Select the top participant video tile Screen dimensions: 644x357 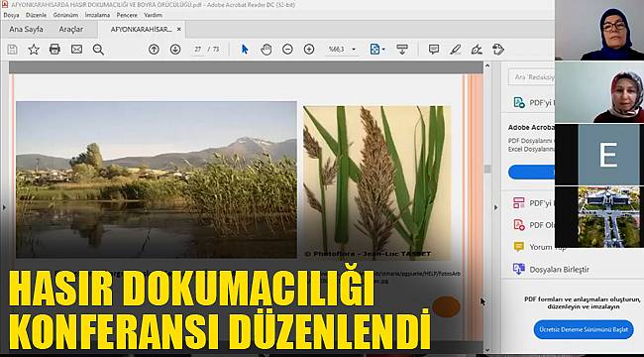tap(599, 30)
